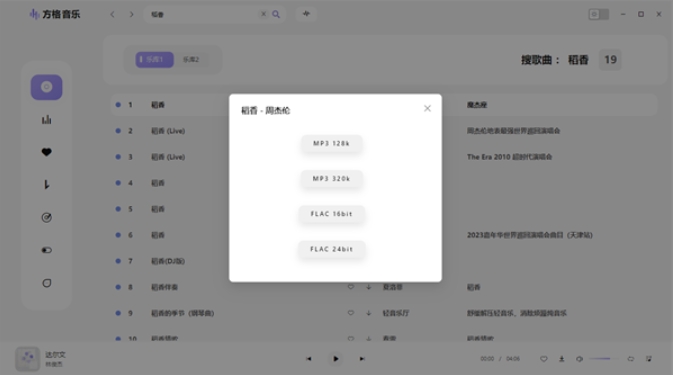Switch to the 乐库2 tab
The image size is (673, 375).
(191, 60)
